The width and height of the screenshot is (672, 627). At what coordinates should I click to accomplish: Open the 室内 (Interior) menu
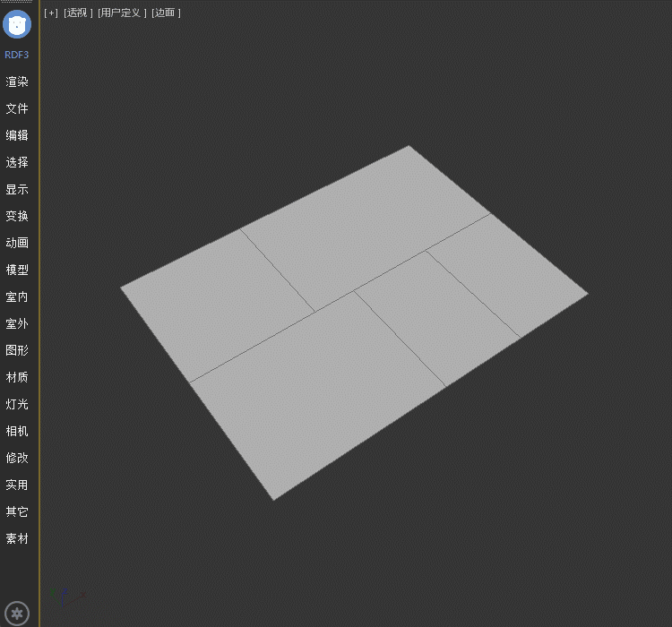(17, 296)
